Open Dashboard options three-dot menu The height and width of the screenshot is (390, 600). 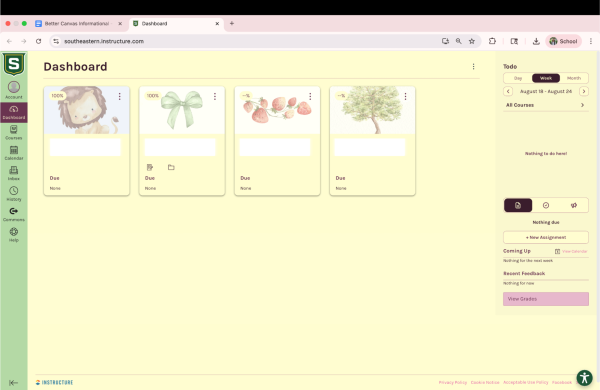coord(473,67)
